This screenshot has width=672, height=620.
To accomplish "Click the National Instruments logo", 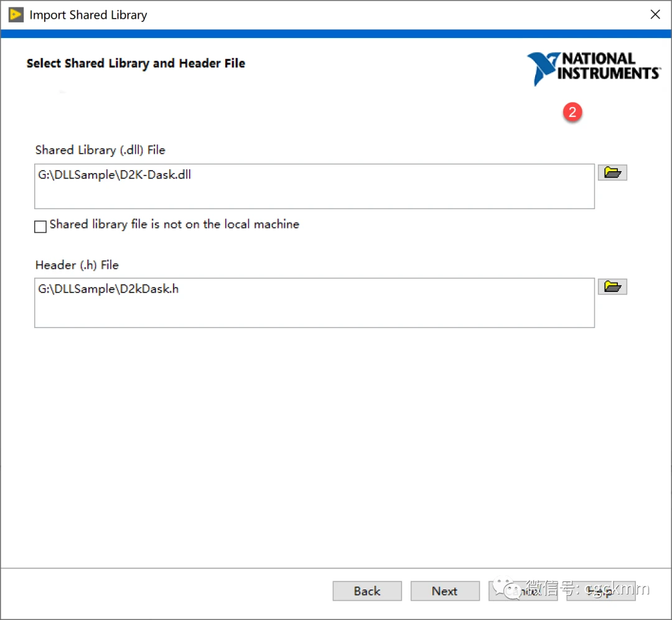I will coord(593,68).
